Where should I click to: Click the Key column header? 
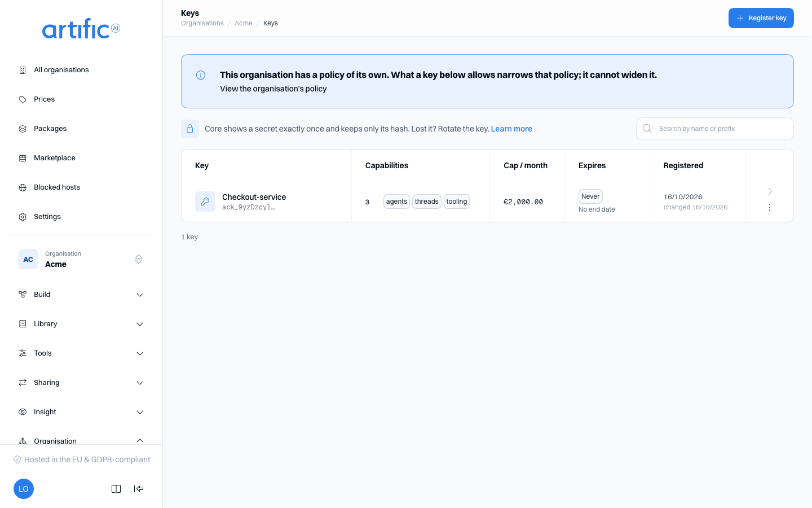[x=202, y=165]
